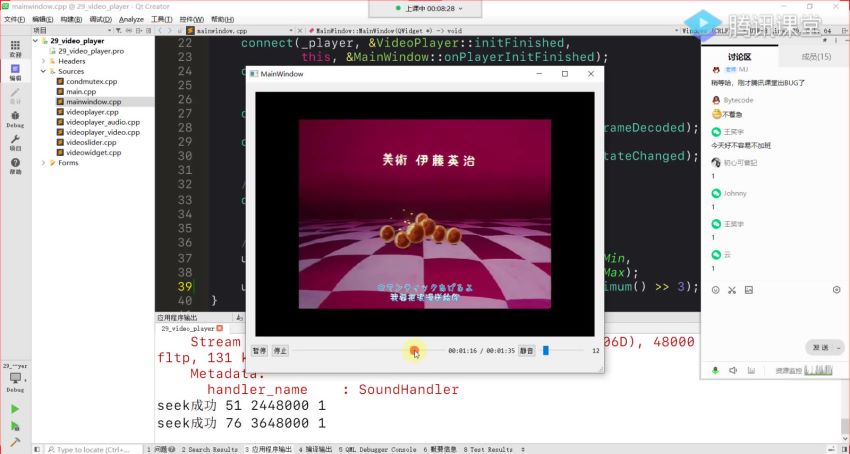Open videoslider.cpp in the project tree
This screenshot has width=850, height=454.
[x=91, y=143]
